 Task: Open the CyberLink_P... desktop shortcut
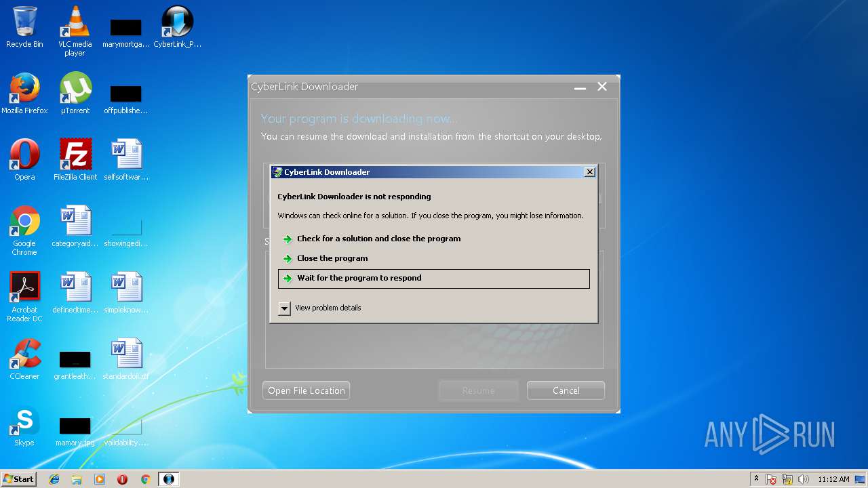(x=178, y=27)
